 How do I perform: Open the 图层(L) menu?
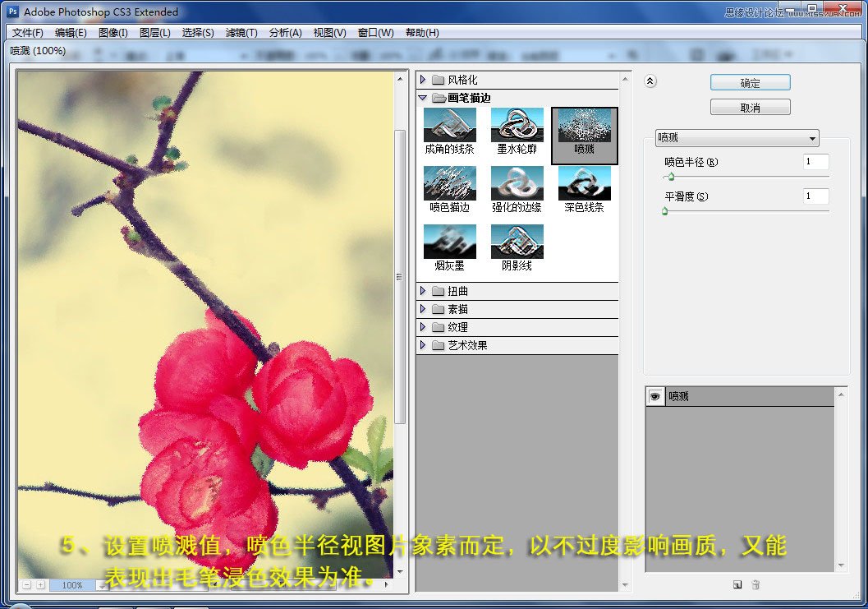point(155,33)
